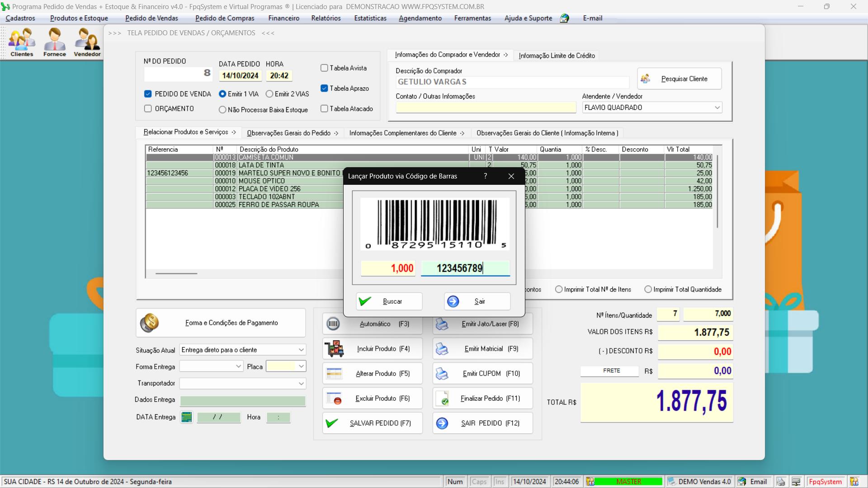
Task: Enable Tabela Atacado checkbox
Action: (x=325, y=108)
